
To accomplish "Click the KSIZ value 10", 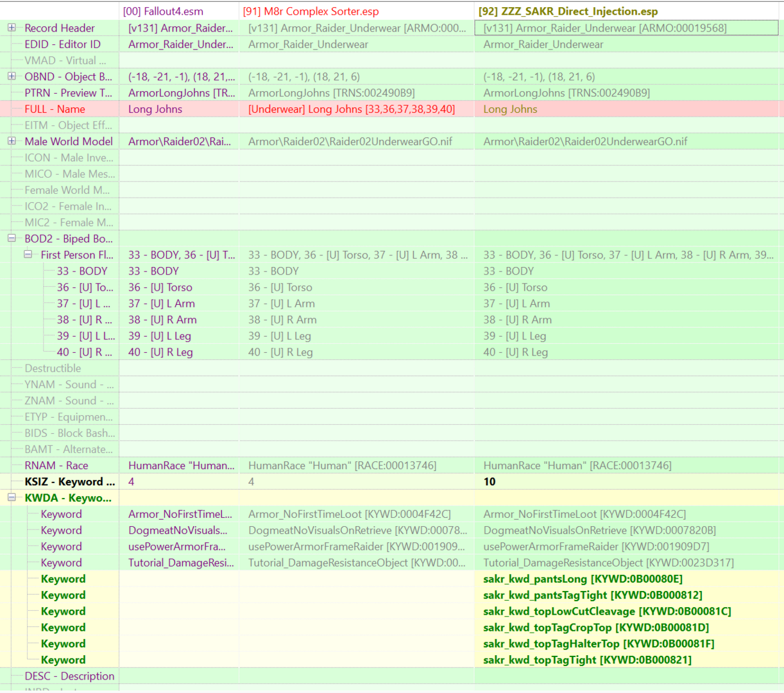I will [490, 482].
